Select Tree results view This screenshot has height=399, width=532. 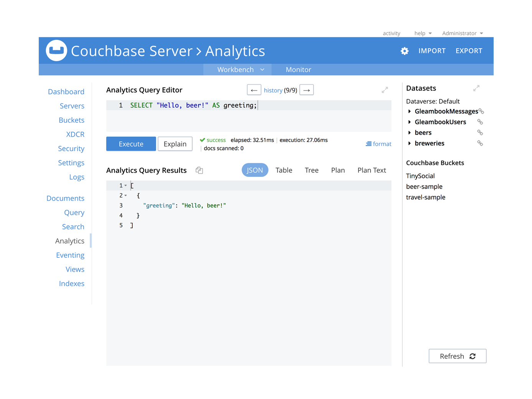point(311,170)
